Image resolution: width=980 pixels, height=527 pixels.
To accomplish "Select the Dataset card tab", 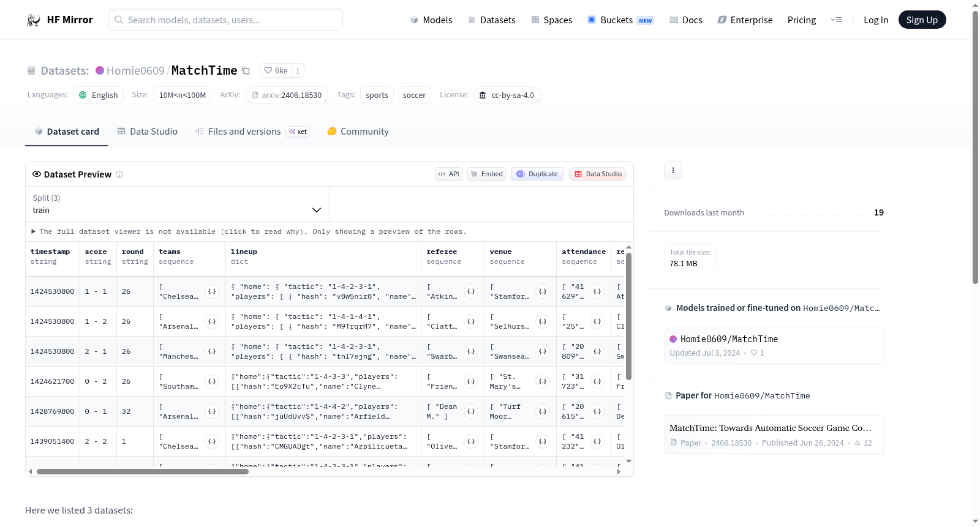I will (x=66, y=132).
